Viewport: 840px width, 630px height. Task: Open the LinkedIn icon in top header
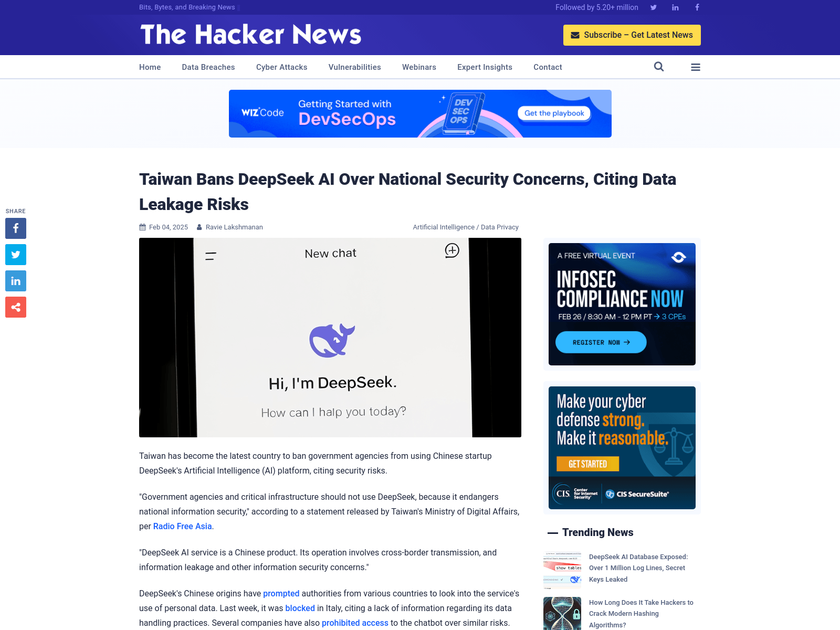coord(675,7)
